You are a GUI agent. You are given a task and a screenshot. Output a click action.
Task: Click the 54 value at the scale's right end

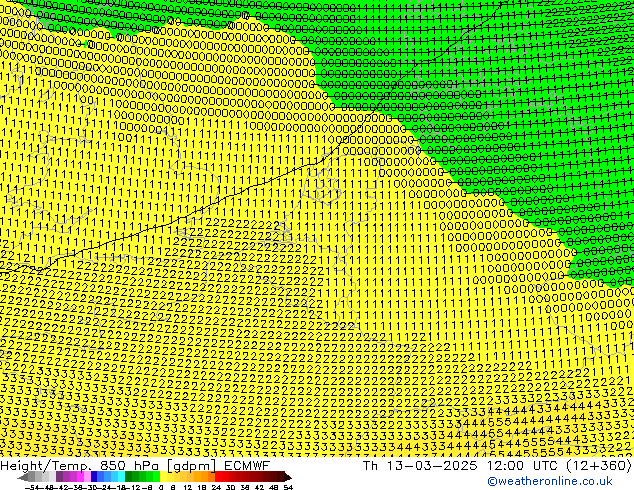pyautogui.click(x=288, y=487)
